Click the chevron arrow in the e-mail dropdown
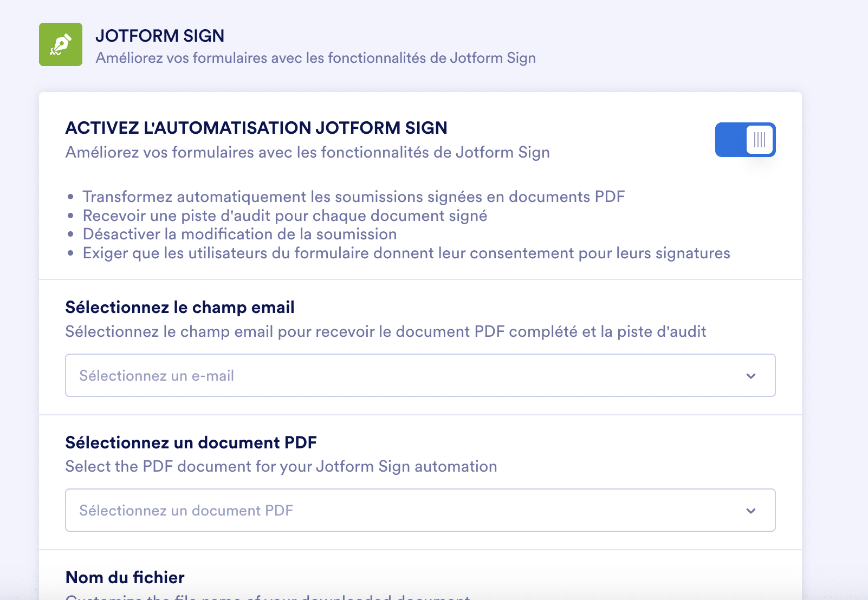The image size is (868, 600). pyautogui.click(x=751, y=376)
